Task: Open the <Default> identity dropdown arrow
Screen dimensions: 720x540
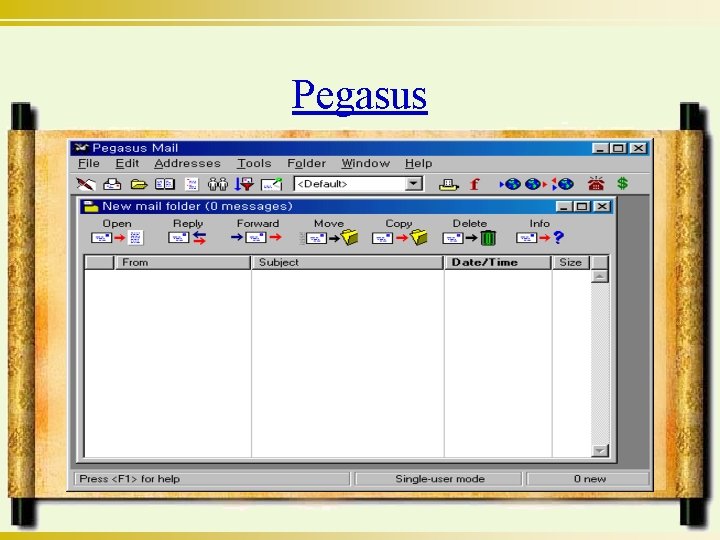Action: point(413,184)
